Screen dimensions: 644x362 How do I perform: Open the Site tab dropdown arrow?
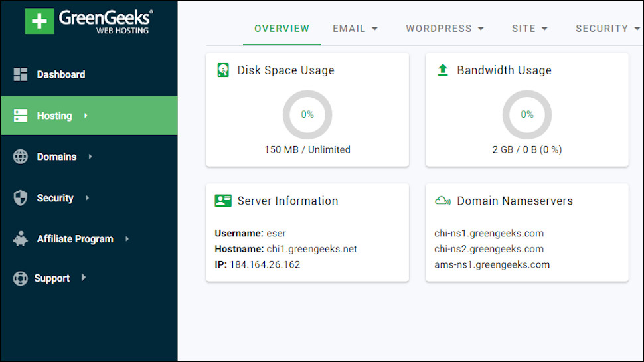544,29
